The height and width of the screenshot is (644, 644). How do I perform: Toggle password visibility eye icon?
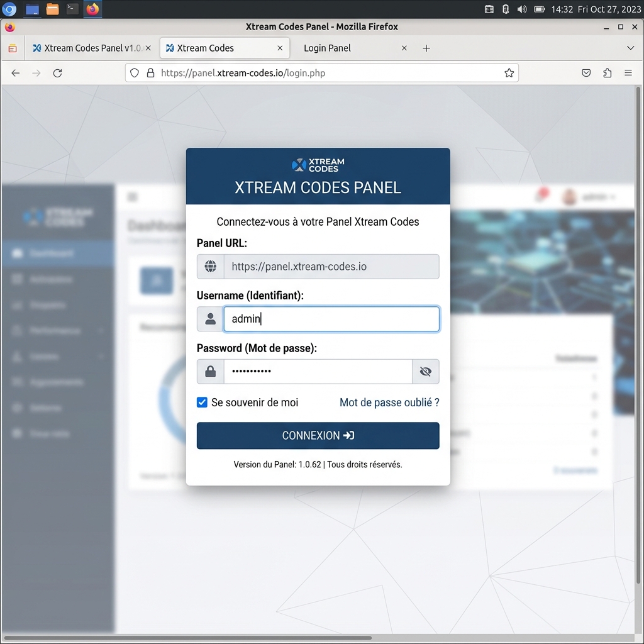426,372
